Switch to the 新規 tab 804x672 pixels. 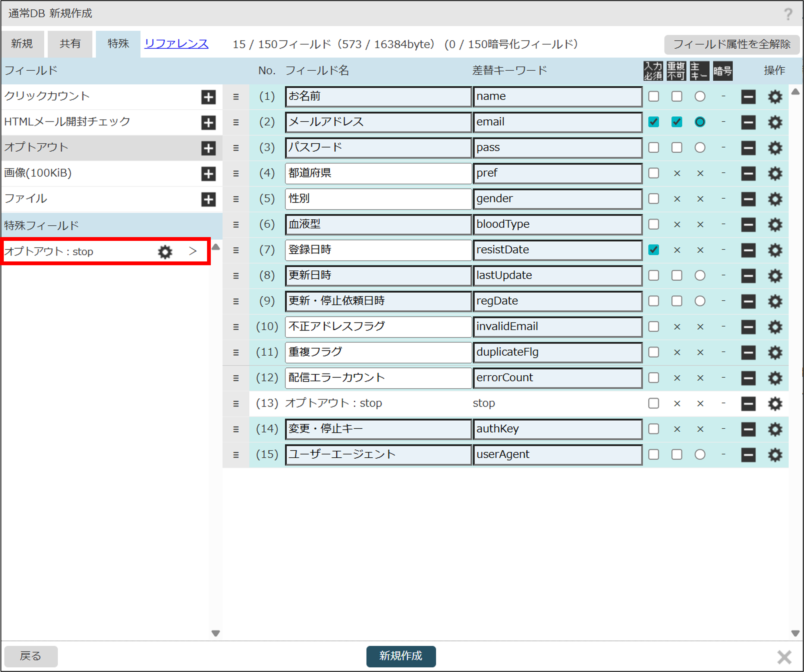[22, 44]
